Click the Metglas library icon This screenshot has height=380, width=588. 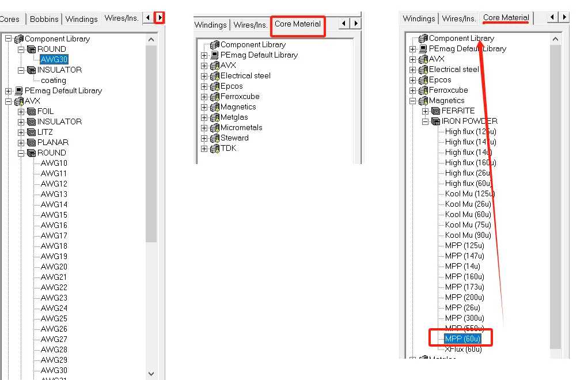pos(215,117)
